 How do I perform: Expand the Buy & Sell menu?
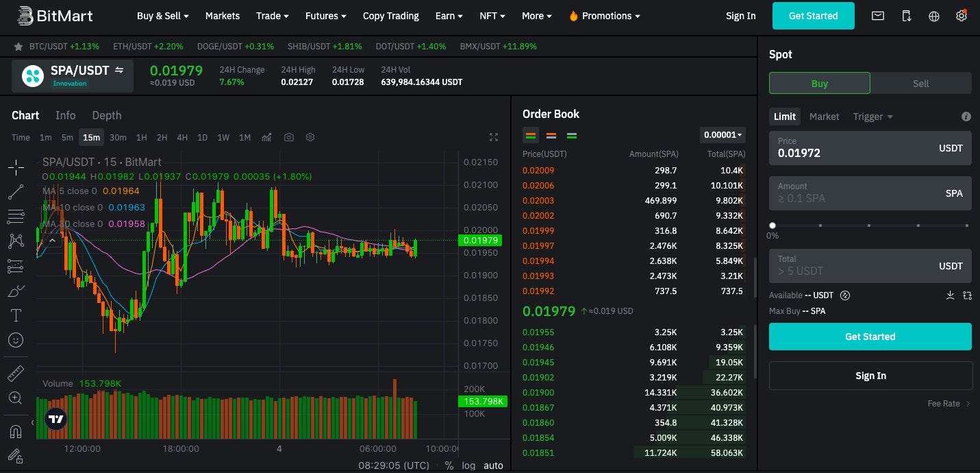pos(163,16)
